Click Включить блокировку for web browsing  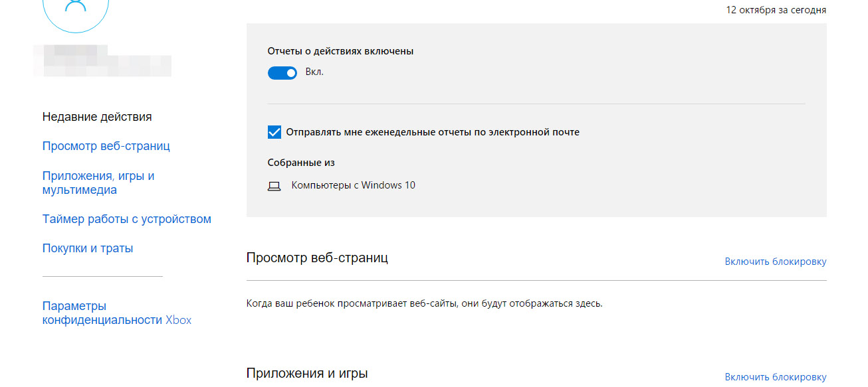click(x=776, y=262)
